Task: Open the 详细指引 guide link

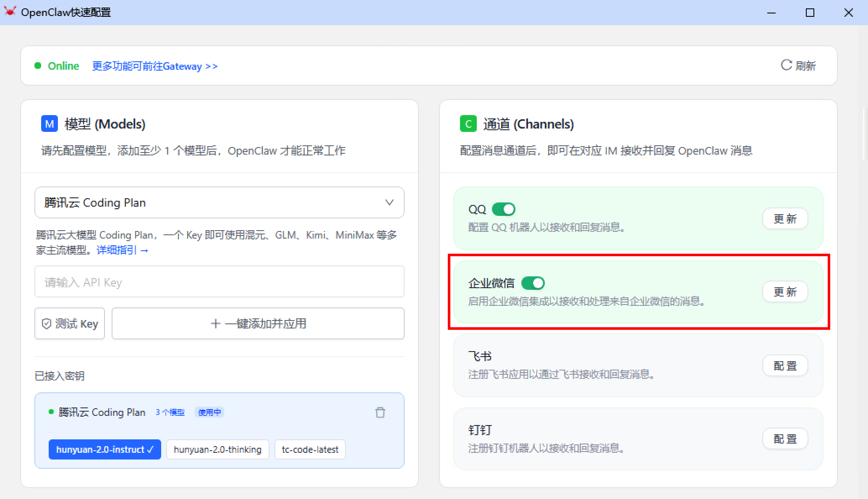Action: (122, 250)
